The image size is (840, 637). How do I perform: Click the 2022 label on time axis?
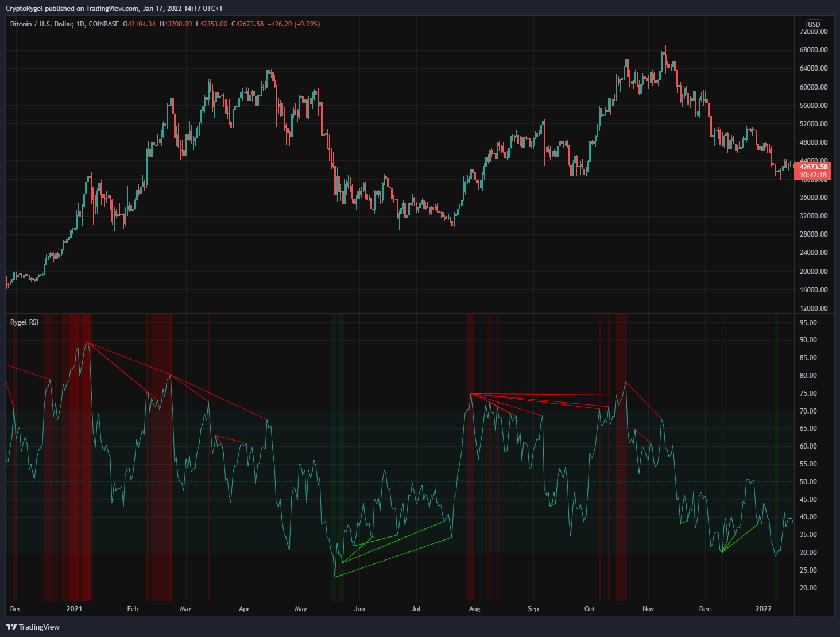764,609
